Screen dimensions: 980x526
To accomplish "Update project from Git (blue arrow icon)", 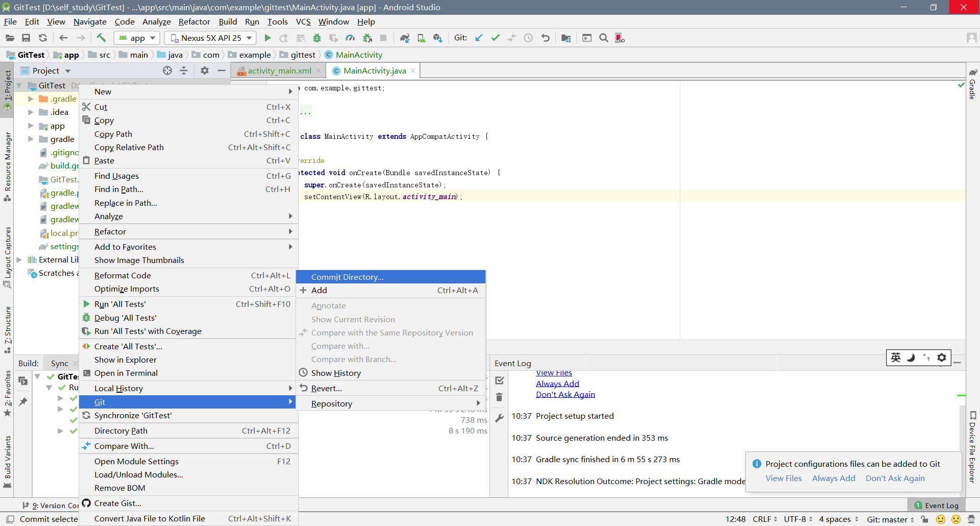I will pyautogui.click(x=478, y=37).
